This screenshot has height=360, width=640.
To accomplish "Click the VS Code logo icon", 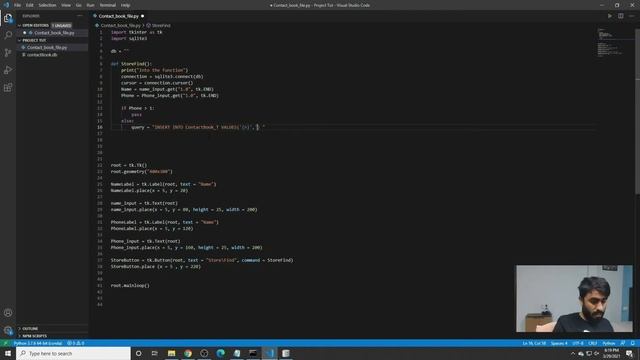I will (6, 5).
